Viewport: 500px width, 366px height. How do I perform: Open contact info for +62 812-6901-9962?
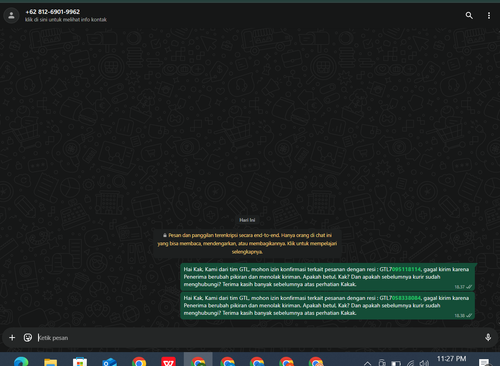click(x=53, y=12)
